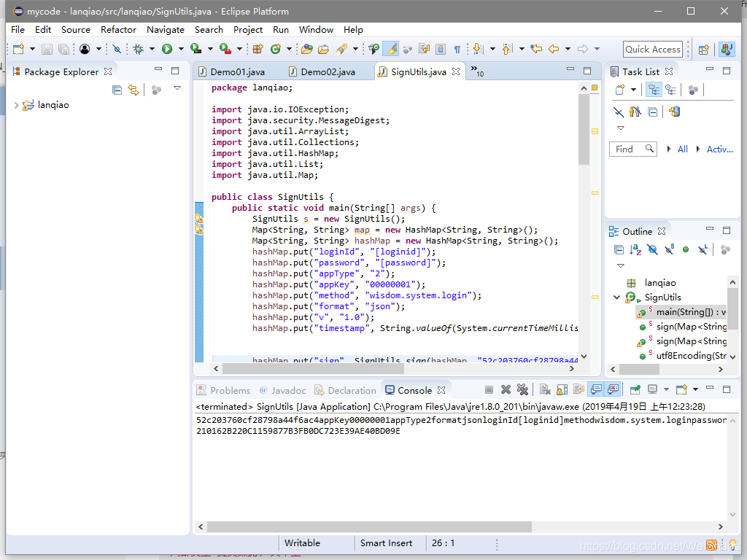The height and width of the screenshot is (560, 747).
Task: Toggle Categorized view in Task List
Action: [654, 90]
